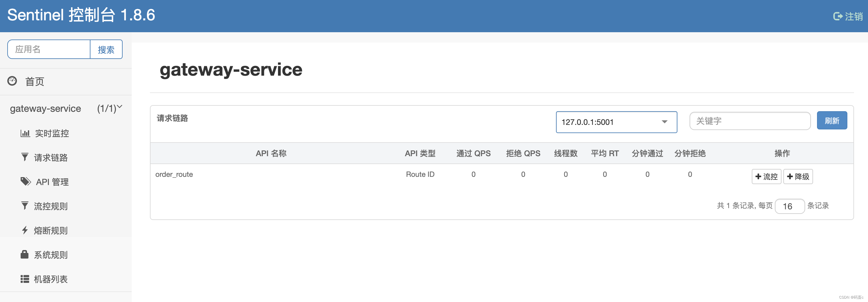Click the (1/1) machine count
This screenshot has height=302, width=868.
tap(107, 109)
